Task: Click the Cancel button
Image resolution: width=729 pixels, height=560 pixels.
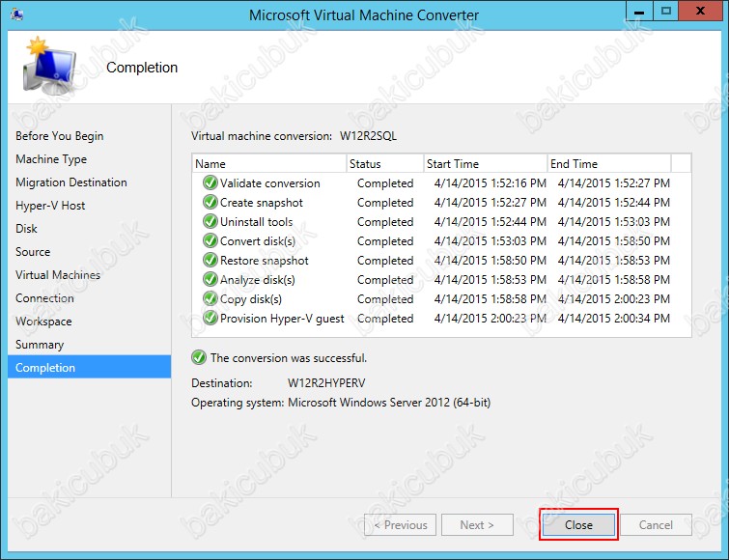Action: [656, 524]
